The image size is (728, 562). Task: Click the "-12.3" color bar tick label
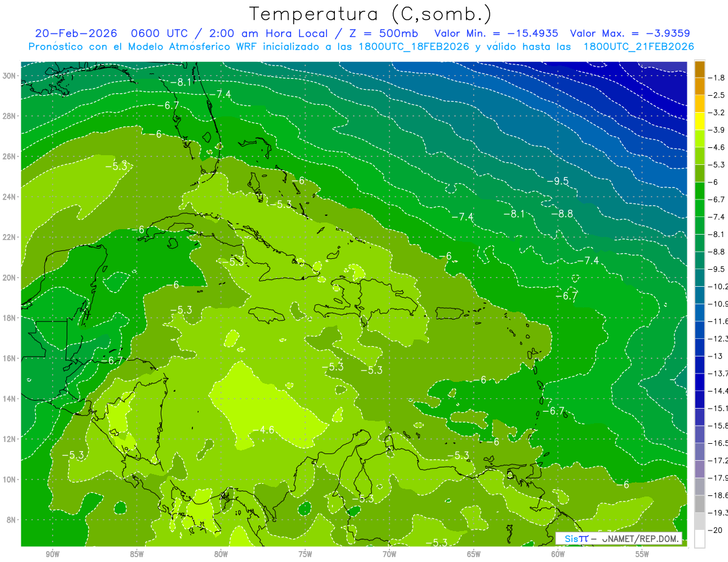718,338
